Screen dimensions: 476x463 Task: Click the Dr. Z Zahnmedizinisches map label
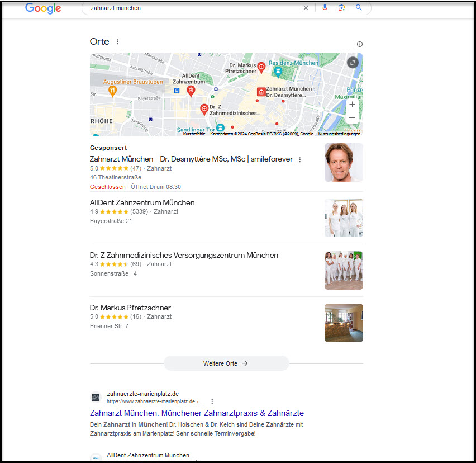(x=235, y=110)
